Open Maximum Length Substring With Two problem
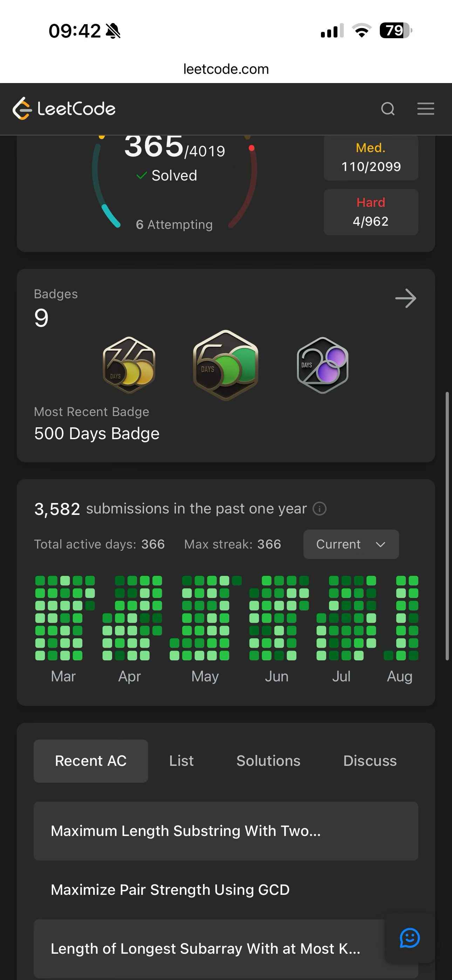 click(x=226, y=831)
